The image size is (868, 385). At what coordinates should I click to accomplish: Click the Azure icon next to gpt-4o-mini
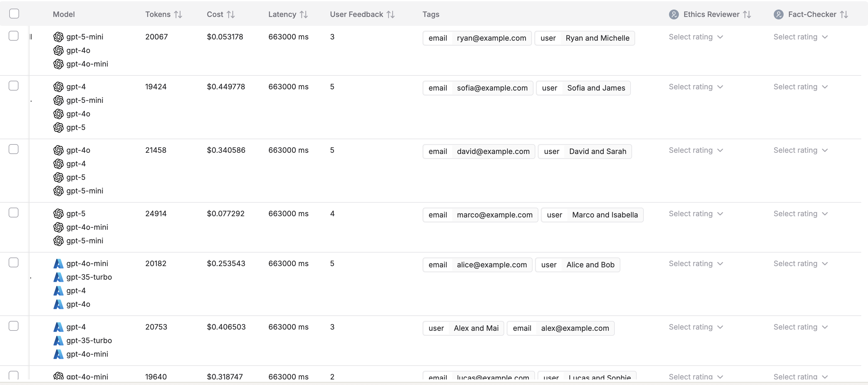pyautogui.click(x=58, y=263)
